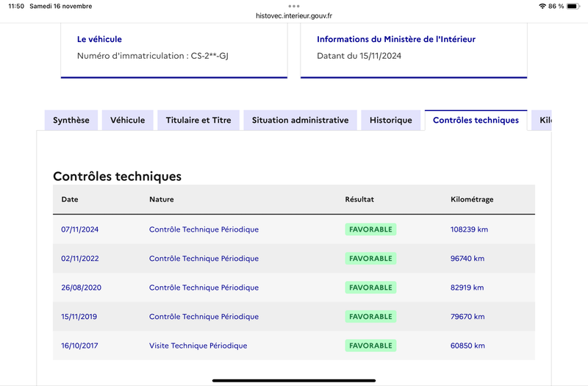The width and height of the screenshot is (588, 386).
Task: Tap the home indicator bar at bottom
Action: click(x=294, y=380)
